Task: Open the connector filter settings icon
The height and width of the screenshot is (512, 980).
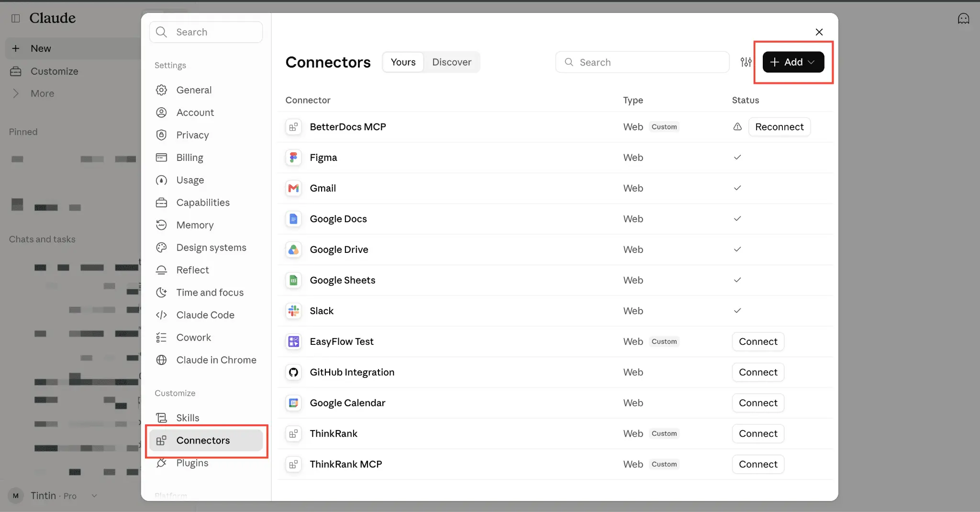Action: pos(746,62)
